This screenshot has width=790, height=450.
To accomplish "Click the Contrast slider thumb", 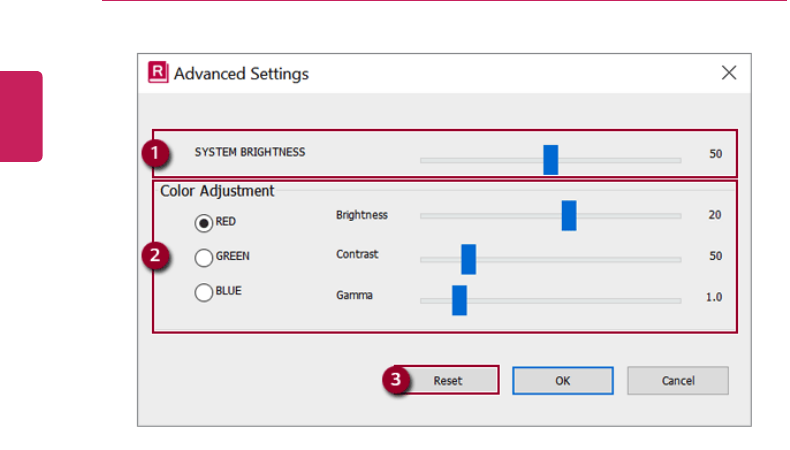I will coord(468,258).
